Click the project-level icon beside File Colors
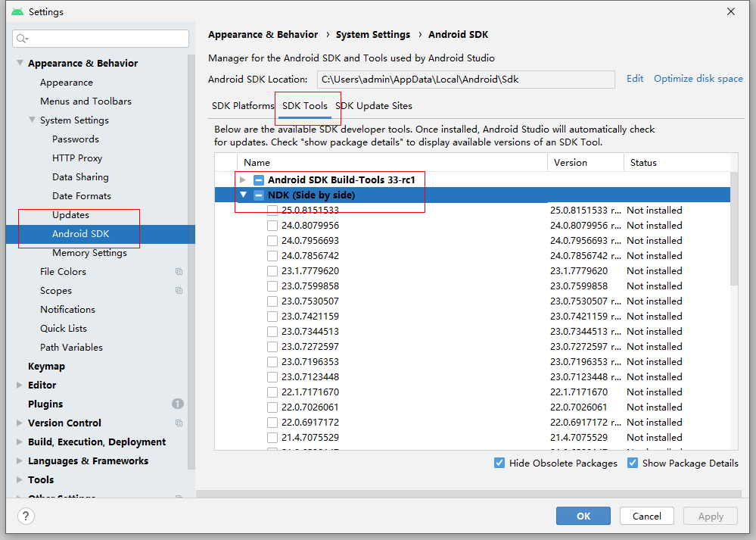 pos(179,272)
